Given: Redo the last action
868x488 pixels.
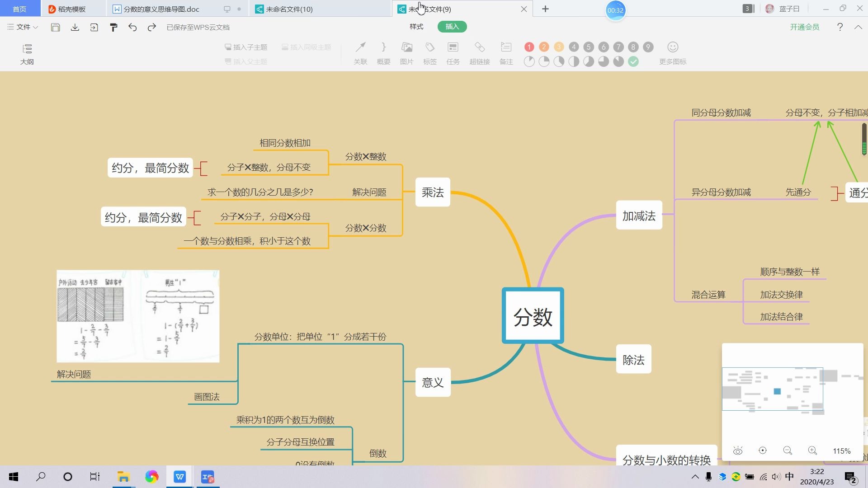Looking at the screenshot, I should pyautogui.click(x=152, y=27).
